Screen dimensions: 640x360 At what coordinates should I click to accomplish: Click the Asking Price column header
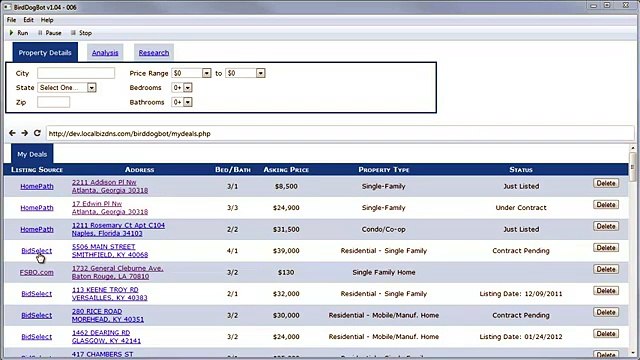[x=286, y=169]
